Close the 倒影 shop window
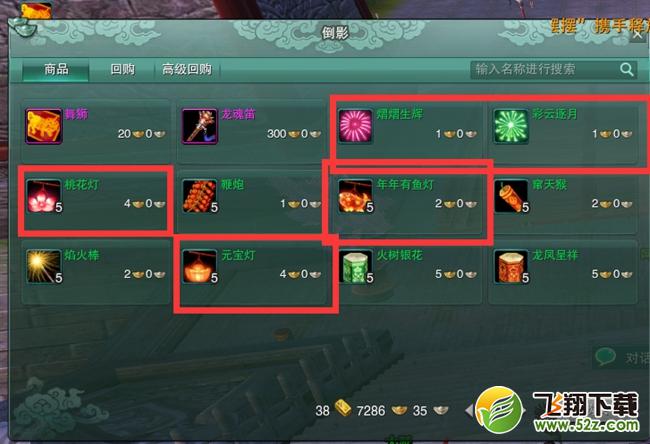Screen dimensions: 650x444 coord(638,35)
